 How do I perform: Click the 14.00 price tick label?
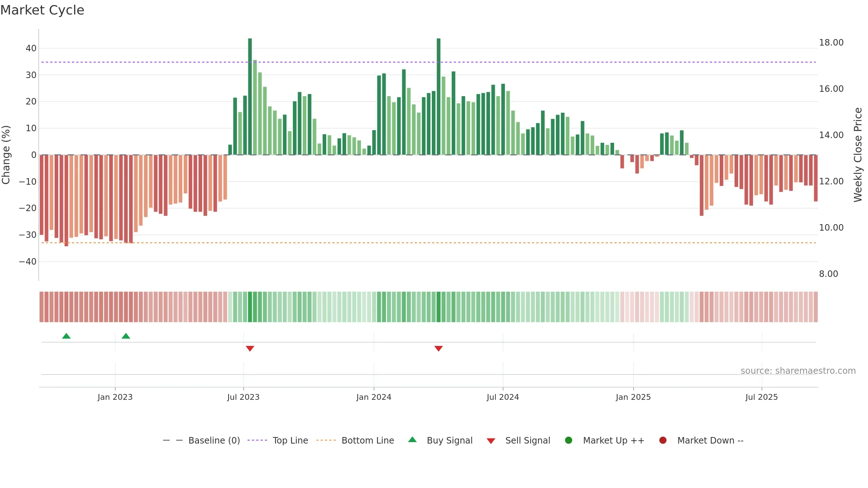pyautogui.click(x=831, y=135)
